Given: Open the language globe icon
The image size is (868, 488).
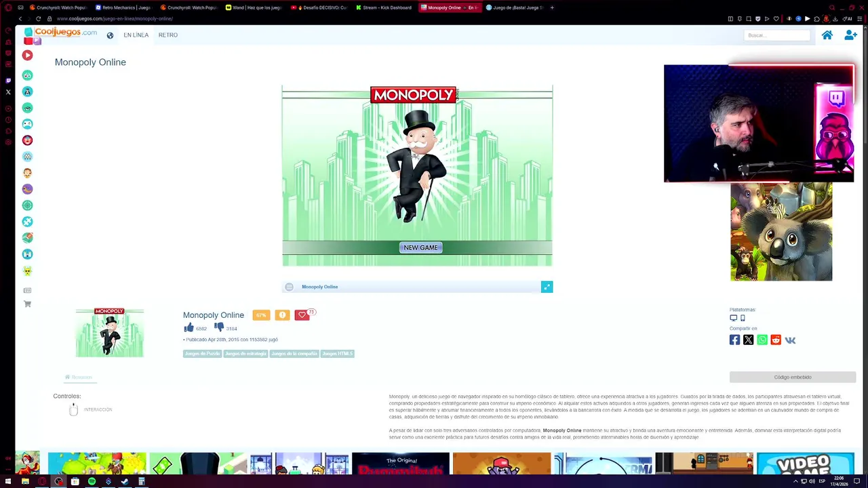Looking at the screenshot, I should (110, 35).
